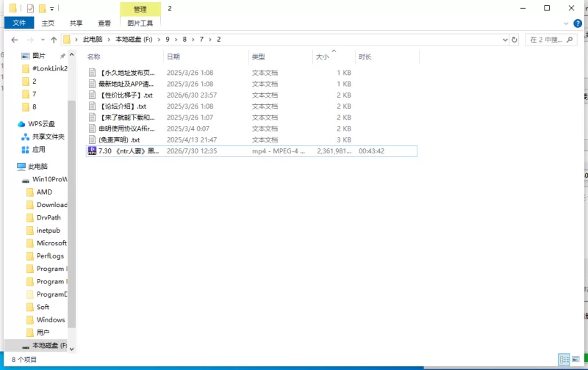Switch to the 主页 ribbon tab
Screen dimensions: 588x370
pos(48,23)
